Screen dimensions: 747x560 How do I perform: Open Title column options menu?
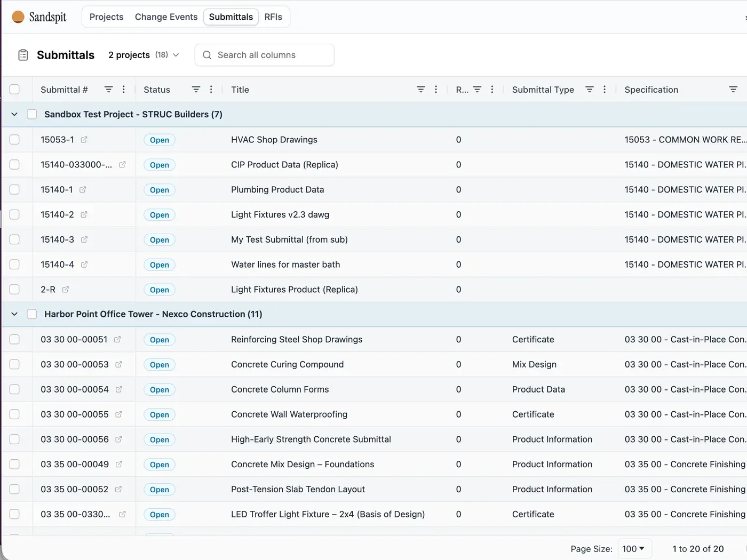coord(436,90)
